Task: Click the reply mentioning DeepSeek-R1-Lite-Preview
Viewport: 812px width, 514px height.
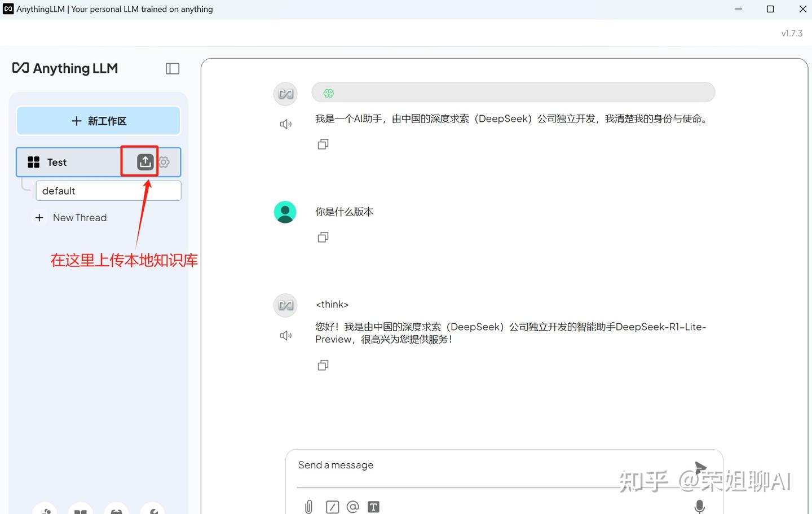Action: (x=510, y=333)
